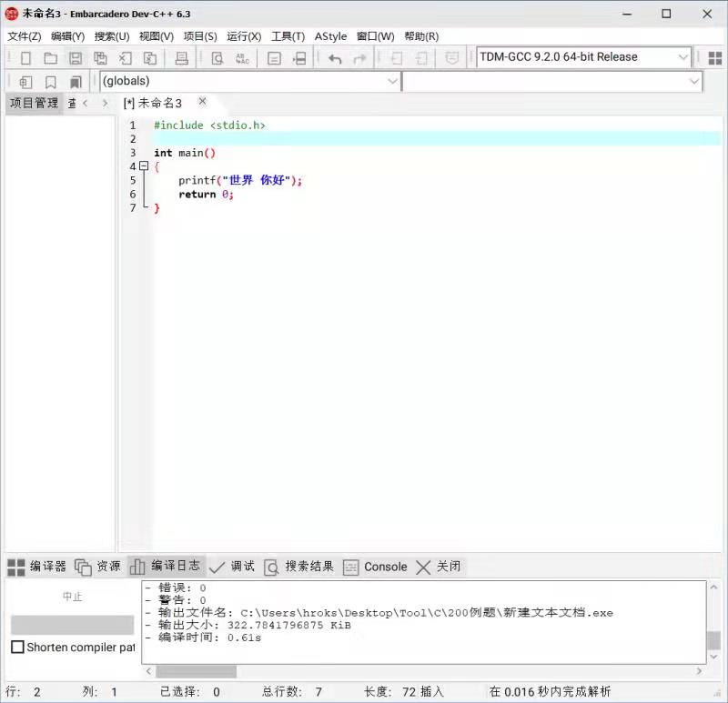Screen dimensions: 728x703
Task: Save the current file
Action: coord(74,57)
